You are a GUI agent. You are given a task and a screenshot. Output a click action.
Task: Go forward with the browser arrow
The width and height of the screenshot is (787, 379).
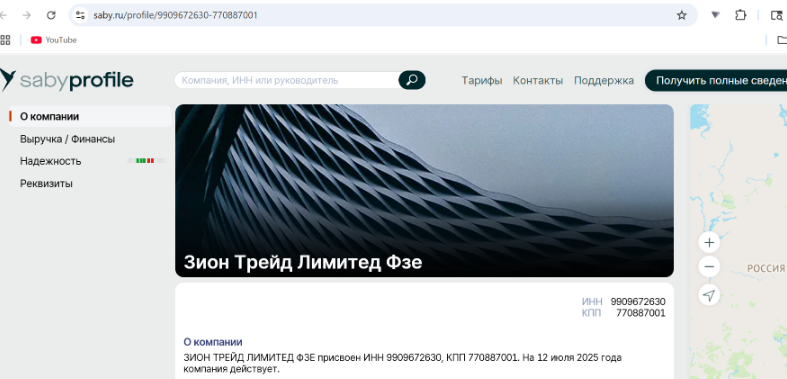pos(27,15)
